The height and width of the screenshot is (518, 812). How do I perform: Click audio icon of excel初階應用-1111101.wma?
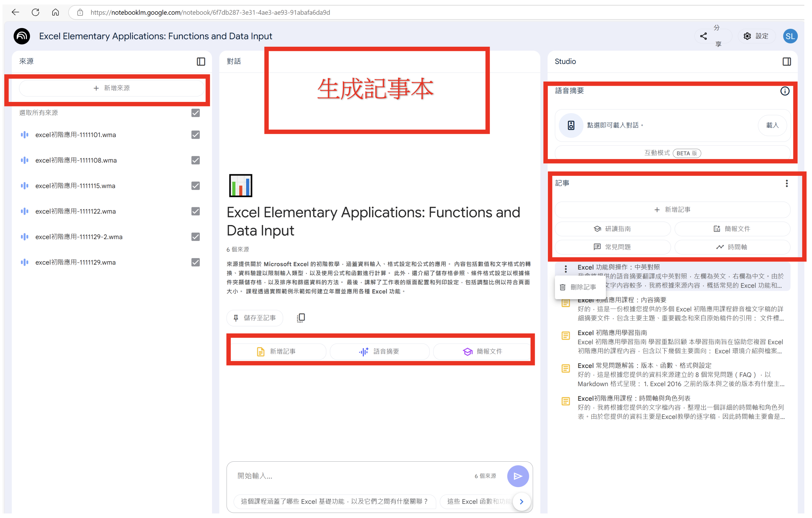[x=25, y=135]
